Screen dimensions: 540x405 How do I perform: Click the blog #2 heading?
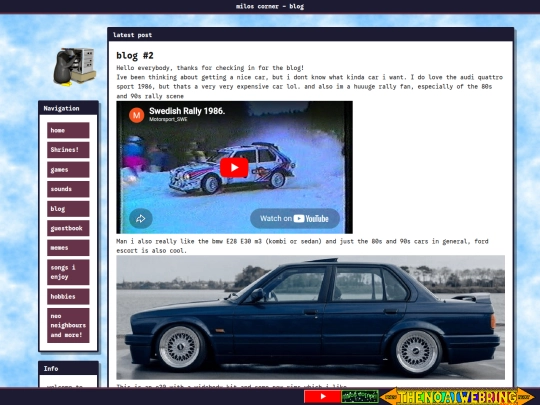pos(135,55)
